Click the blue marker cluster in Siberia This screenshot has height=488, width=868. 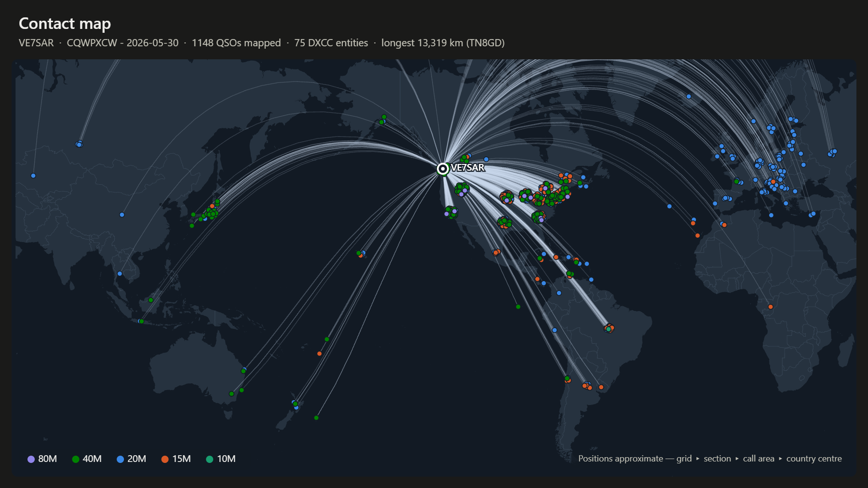coord(79,144)
